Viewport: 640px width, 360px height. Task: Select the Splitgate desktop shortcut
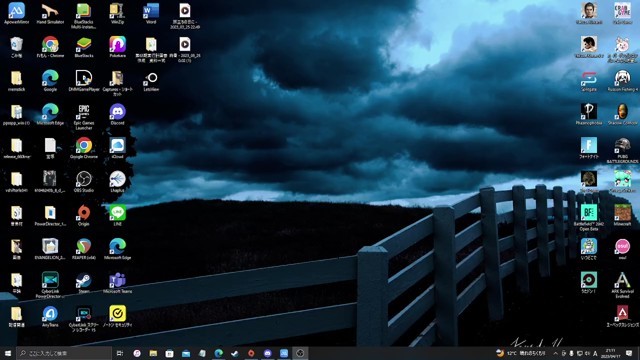click(589, 80)
